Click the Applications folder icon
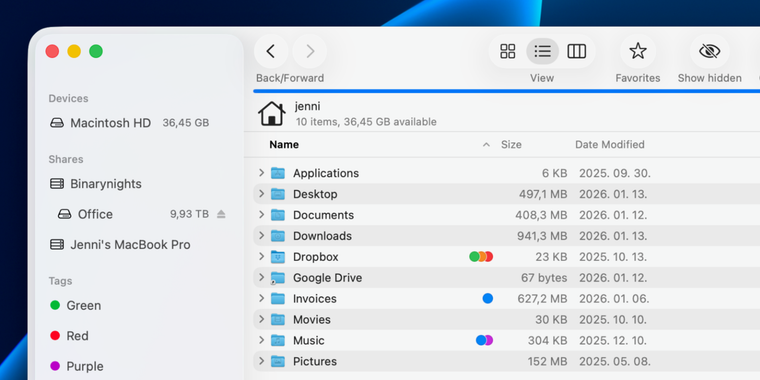Screen dimensions: 760x380 tap(278, 173)
